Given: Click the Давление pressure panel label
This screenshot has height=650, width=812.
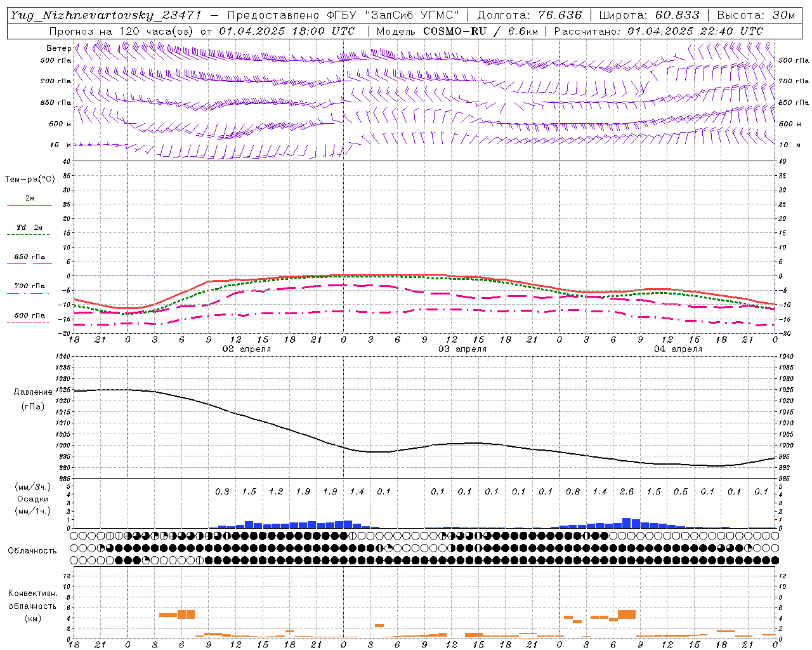Looking at the screenshot, I should coord(33,392).
